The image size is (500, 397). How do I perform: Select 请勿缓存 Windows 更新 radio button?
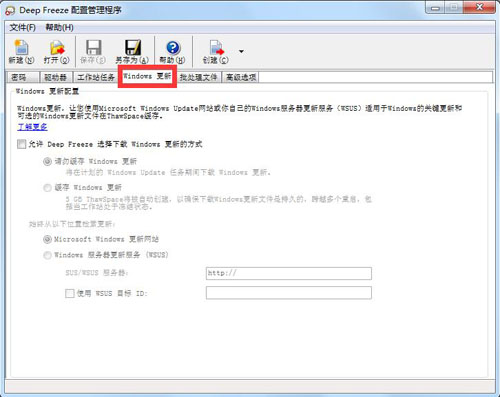[x=47, y=162]
